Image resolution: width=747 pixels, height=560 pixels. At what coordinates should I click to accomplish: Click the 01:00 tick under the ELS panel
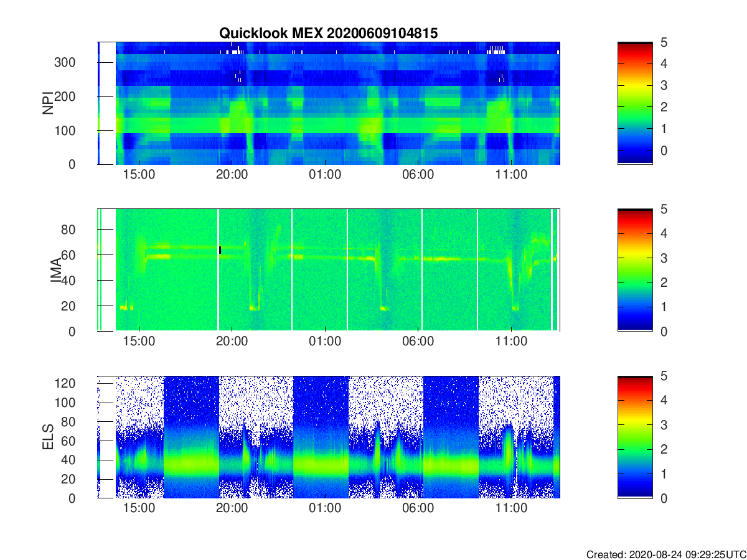pos(325,508)
